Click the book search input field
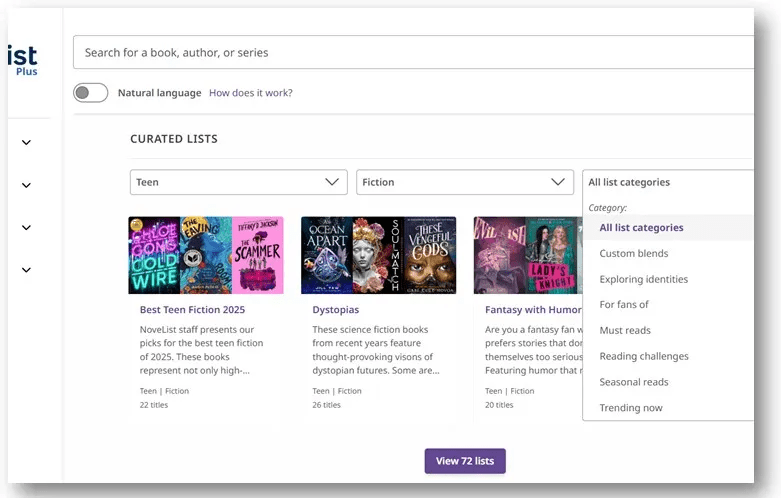The height and width of the screenshot is (498, 781). [410, 52]
